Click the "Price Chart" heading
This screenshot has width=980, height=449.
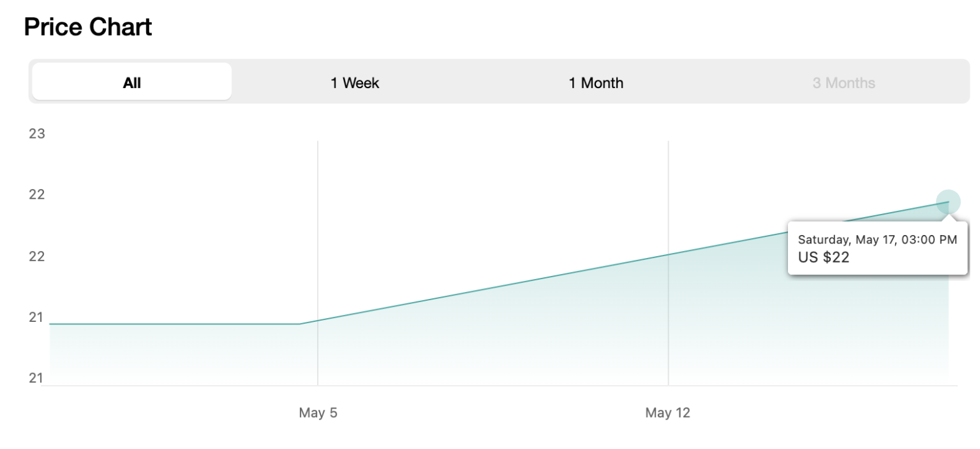tap(88, 27)
